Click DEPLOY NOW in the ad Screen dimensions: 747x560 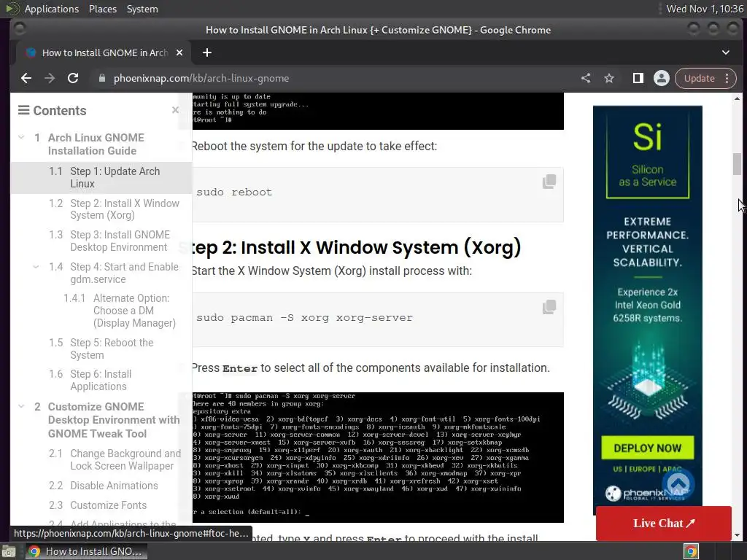tap(648, 448)
